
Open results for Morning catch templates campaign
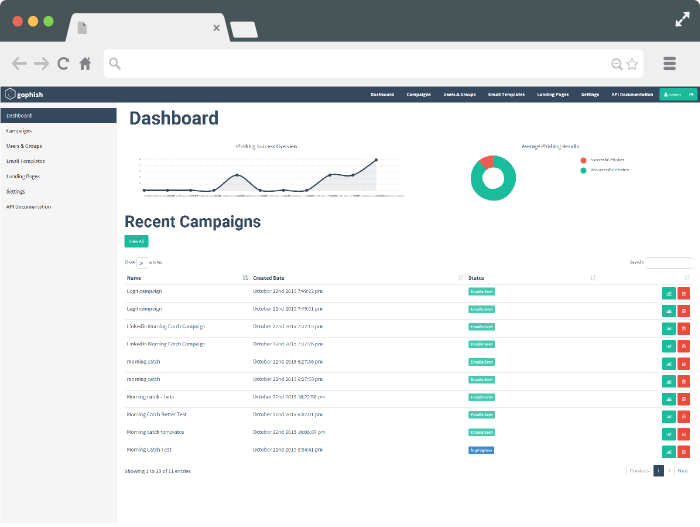(668, 434)
